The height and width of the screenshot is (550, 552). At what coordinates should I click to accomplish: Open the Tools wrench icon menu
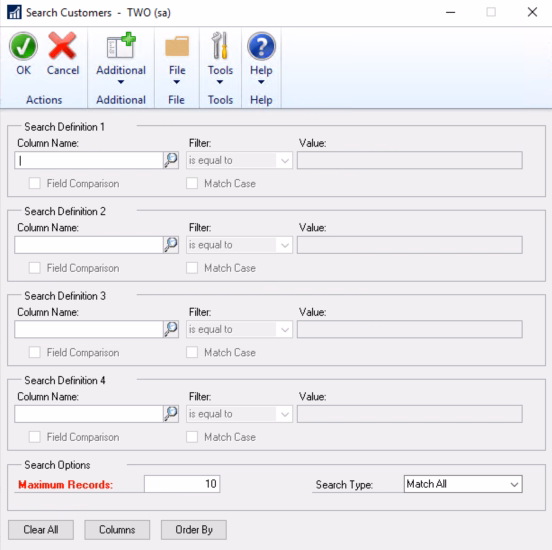(x=220, y=45)
